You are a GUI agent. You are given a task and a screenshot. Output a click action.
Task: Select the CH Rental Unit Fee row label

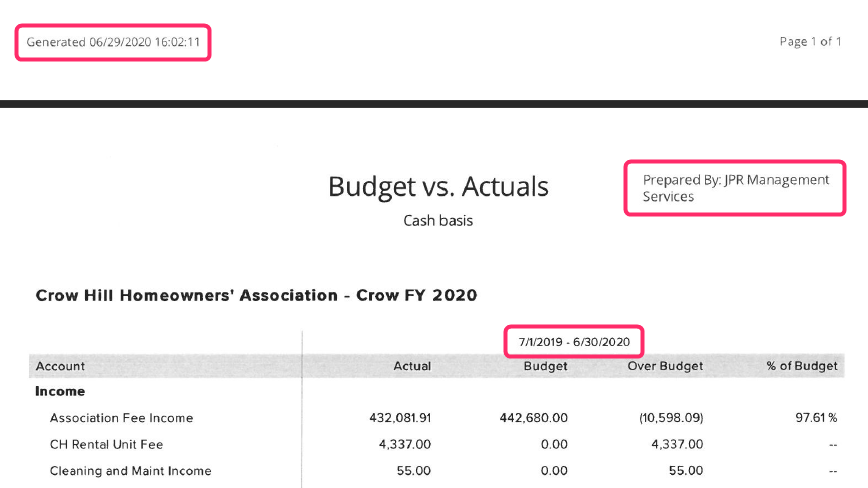106,444
